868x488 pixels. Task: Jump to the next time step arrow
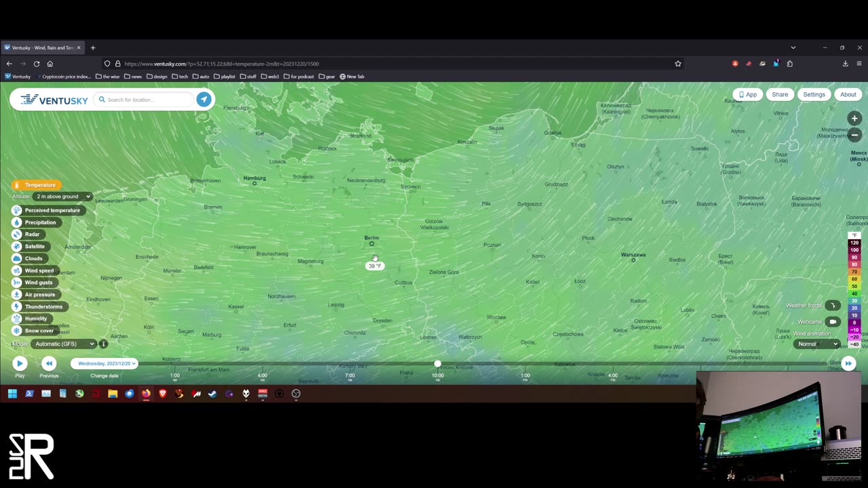848,364
